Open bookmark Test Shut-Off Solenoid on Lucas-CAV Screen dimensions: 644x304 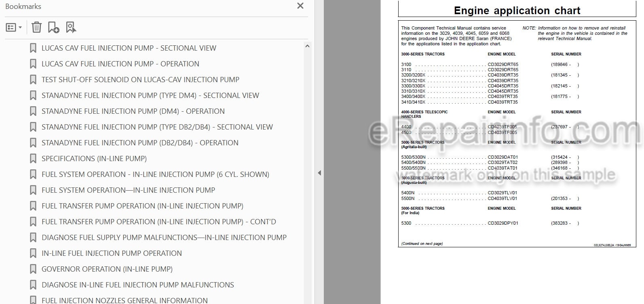tap(140, 79)
